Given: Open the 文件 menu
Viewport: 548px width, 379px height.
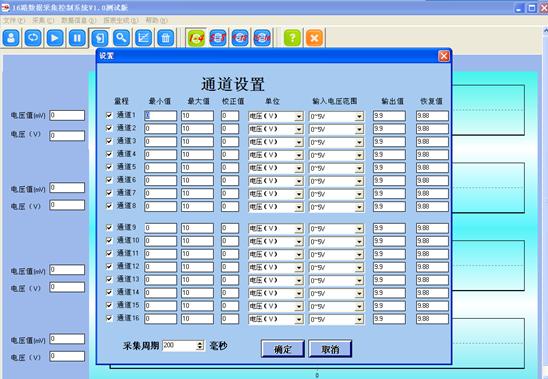Looking at the screenshot, I should [14, 21].
